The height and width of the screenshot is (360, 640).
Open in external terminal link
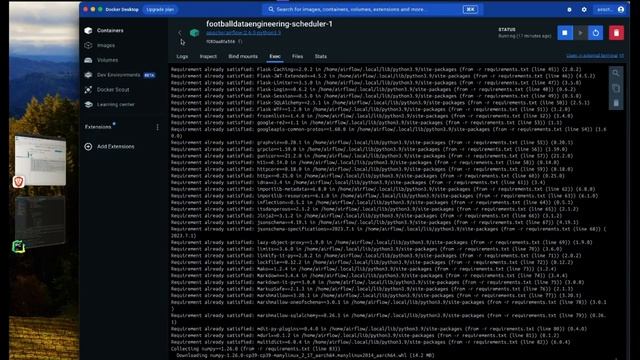point(595,56)
